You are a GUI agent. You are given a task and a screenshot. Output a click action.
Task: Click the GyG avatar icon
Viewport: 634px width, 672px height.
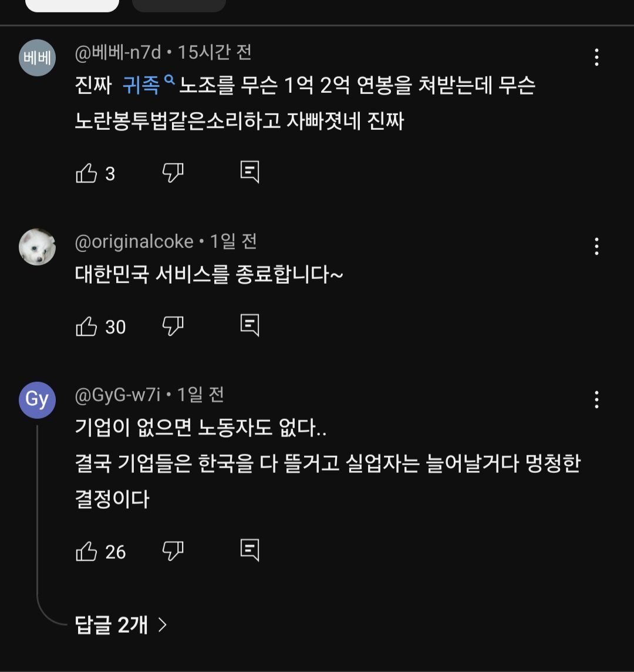[37, 400]
